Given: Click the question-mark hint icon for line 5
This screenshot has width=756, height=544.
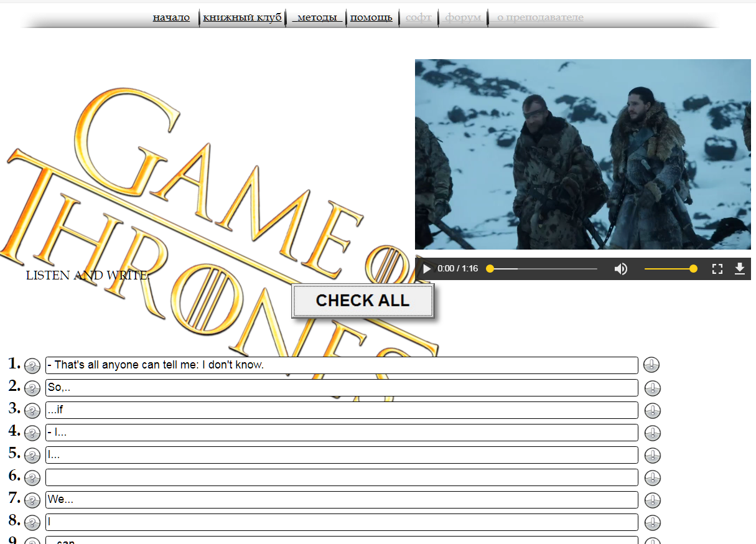Looking at the screenshot, I should click(32, 456).
